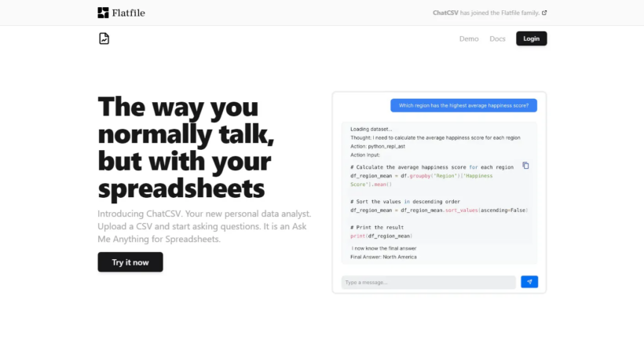Screen dimensions: 644x362
Task: Click the sort_values code line
Action: (439, 210)
